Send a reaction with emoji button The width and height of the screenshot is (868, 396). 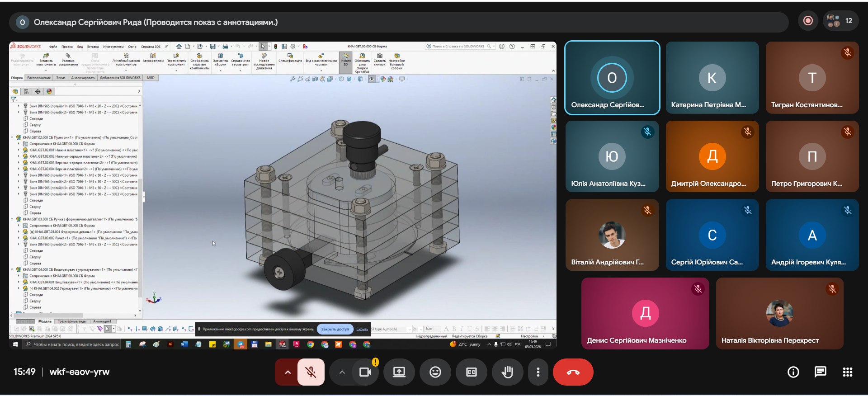pos(435,372)
